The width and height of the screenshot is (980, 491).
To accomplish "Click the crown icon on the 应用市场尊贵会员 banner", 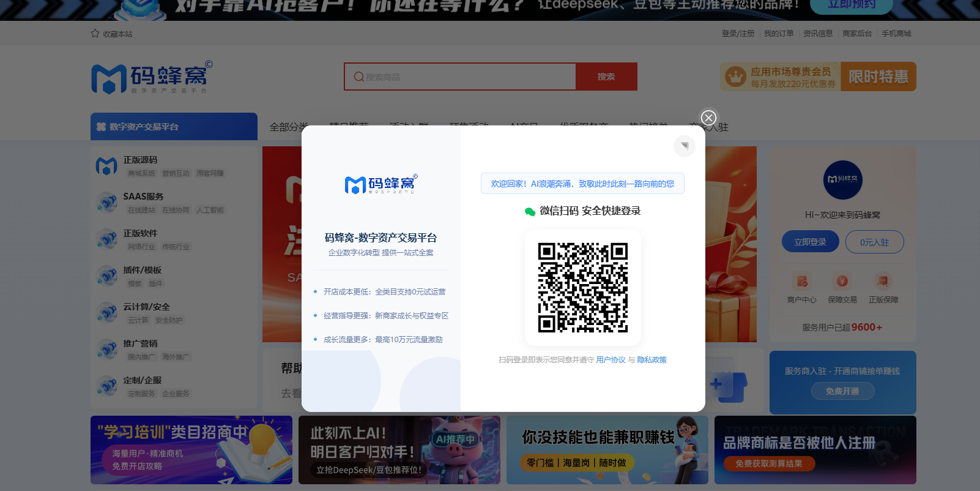I will [x=735, y=77].
